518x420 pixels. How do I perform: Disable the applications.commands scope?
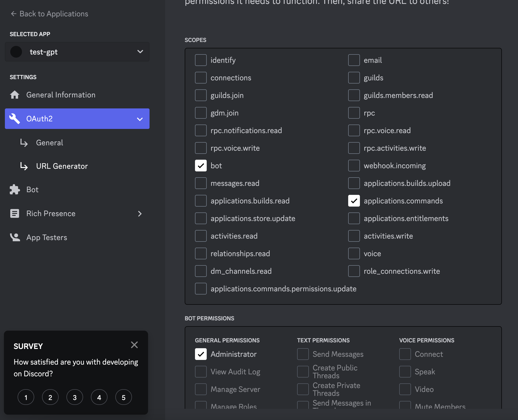(x=354, y=201)
